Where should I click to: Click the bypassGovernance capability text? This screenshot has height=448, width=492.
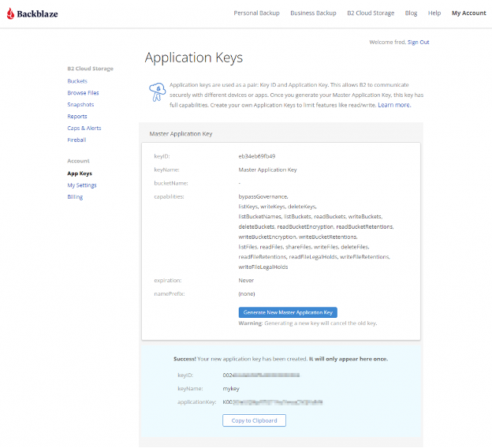pyautogui.click(x=263, y=197)
